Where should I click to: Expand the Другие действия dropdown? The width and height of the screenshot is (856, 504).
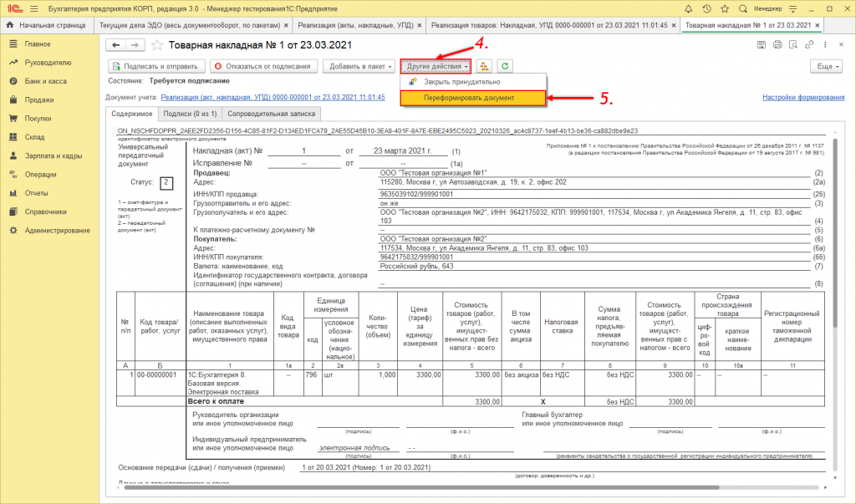tap(436, 66)
